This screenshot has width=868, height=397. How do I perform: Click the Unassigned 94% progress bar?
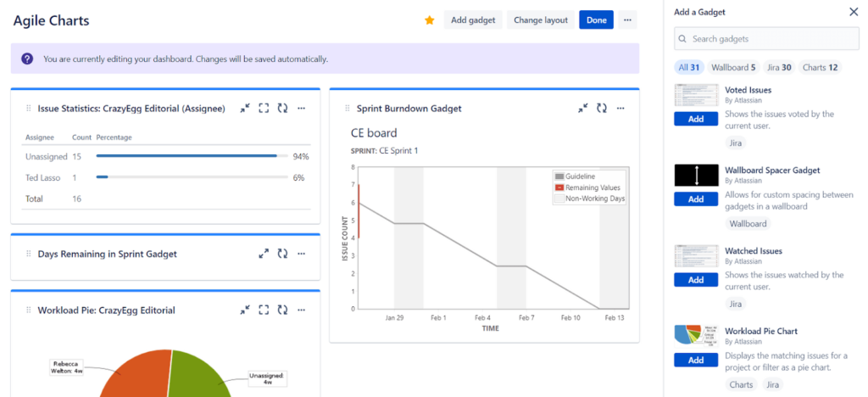click(x=192, y=156)
